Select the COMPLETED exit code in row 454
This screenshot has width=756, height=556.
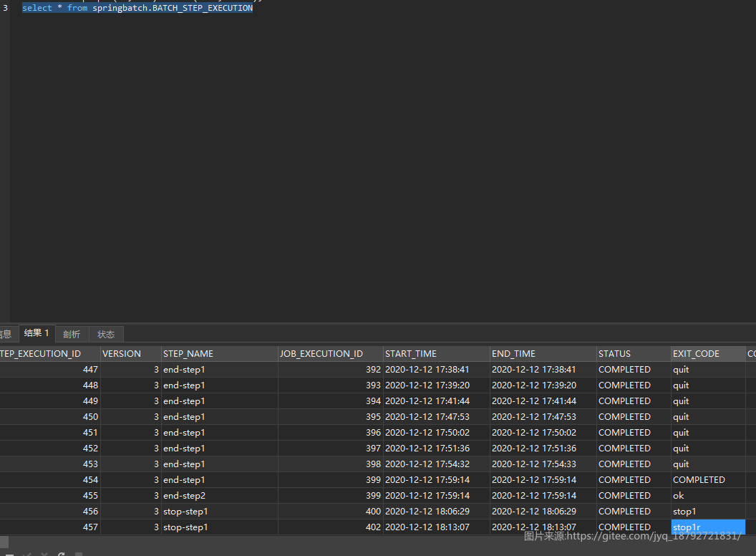pos(708,480)
